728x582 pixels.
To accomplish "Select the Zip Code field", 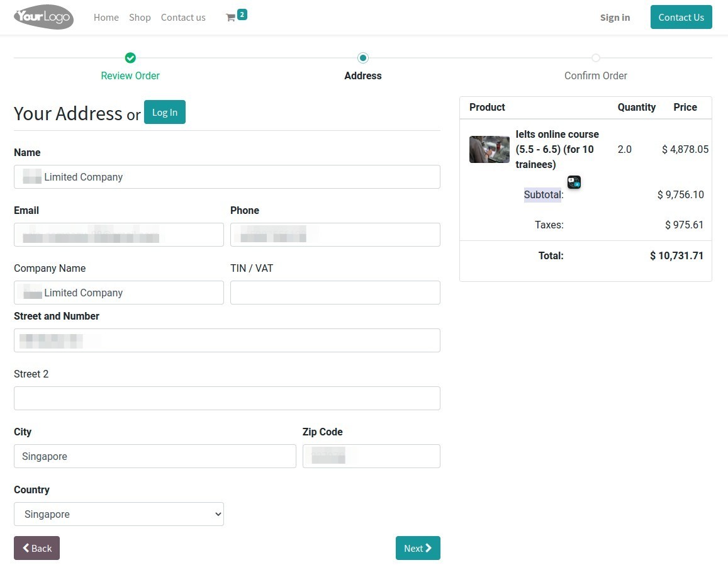I will click(371, 456).
